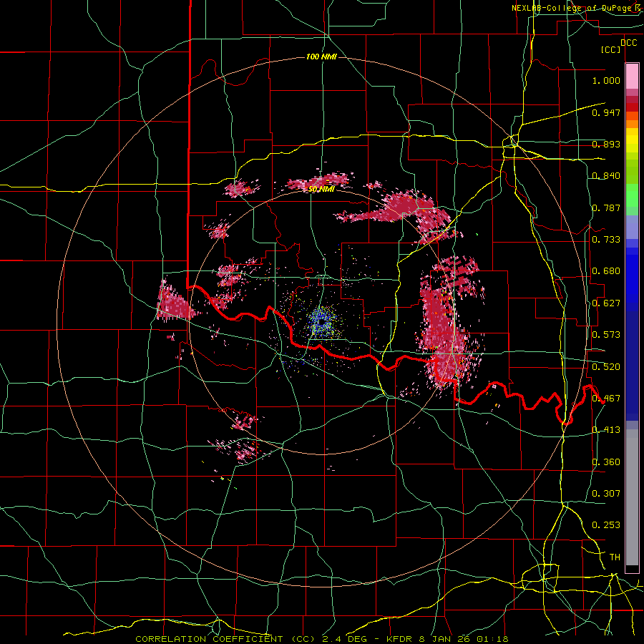Select the 1.000 value on the color scale
The height and width of the screenshot is (644, 644).
[606, 80]
